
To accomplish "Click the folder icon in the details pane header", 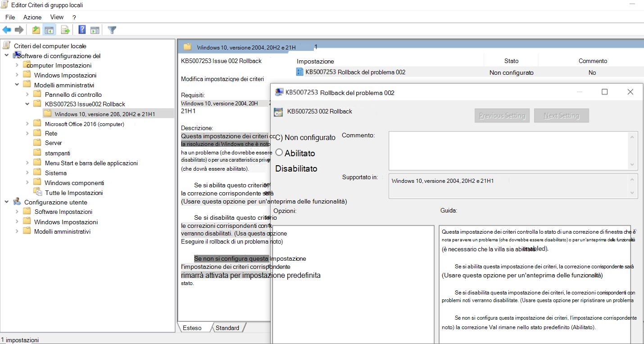I will click(x=187, y=46).
